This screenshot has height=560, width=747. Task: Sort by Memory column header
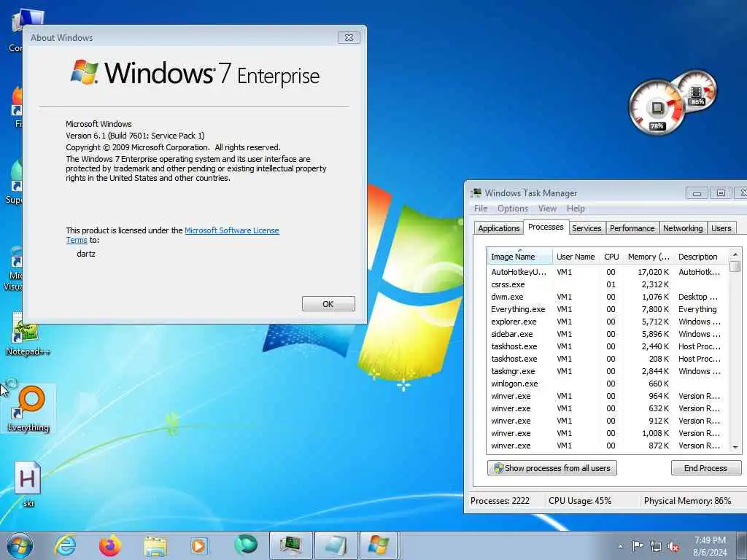[649, 257]
